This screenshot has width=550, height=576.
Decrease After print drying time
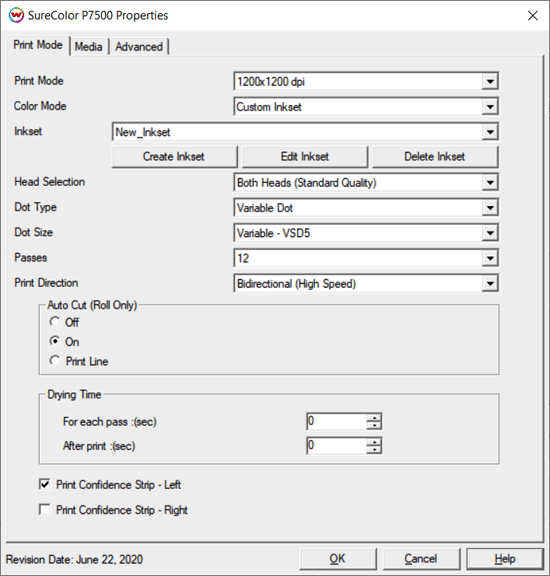(x=374, y=450)
